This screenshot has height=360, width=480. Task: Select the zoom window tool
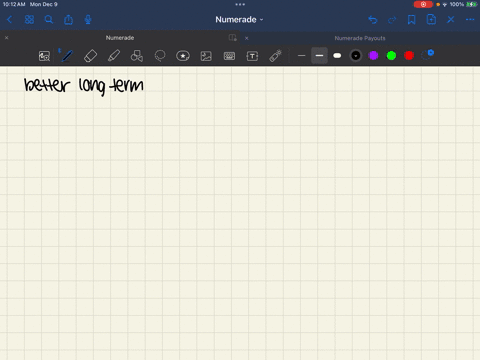44,56
